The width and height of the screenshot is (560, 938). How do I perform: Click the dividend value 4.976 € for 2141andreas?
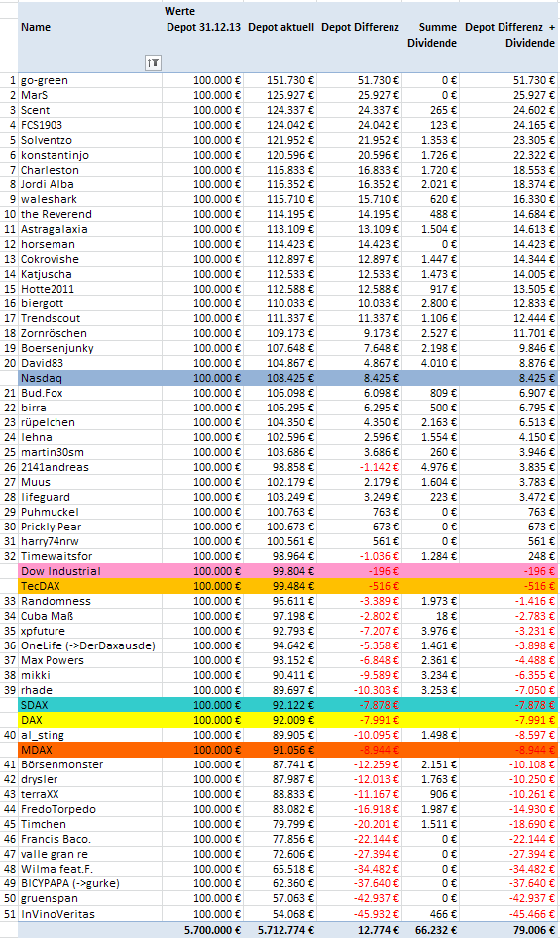[x=438, y=467]
